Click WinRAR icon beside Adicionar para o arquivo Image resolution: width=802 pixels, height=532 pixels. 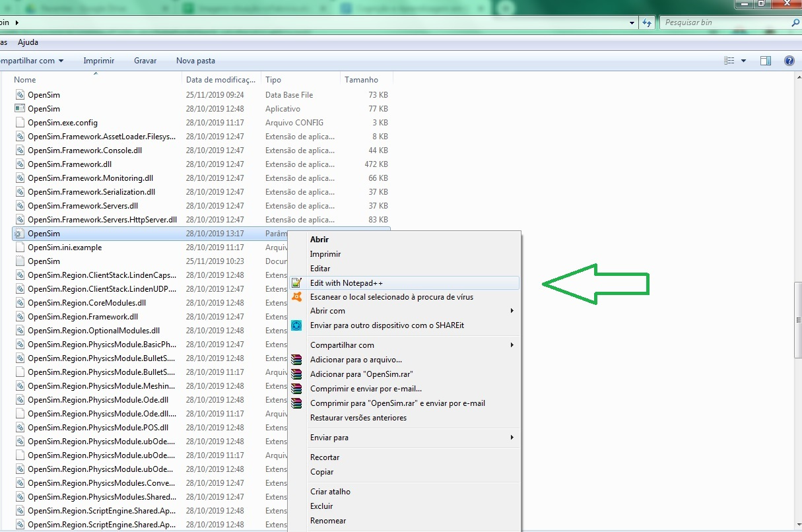click(297, 360)
